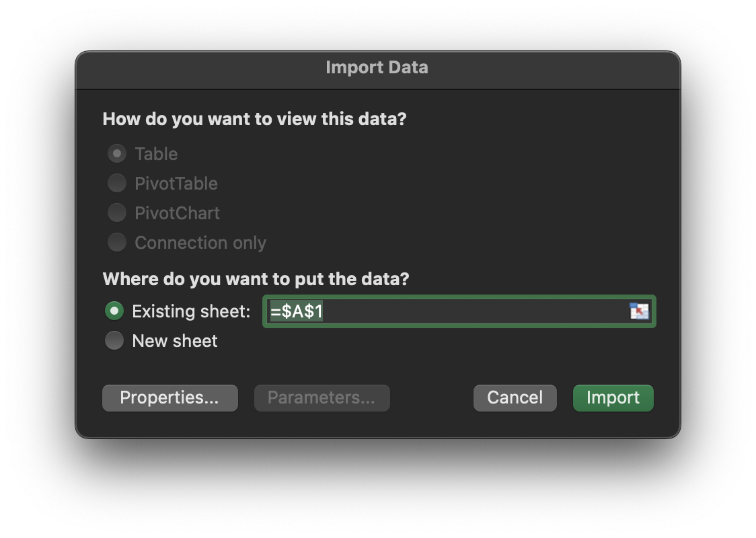This screenshot has width=756, height=538.
Task: Pick the PivotChart radio button circle
Action: (x=117, y=213)
